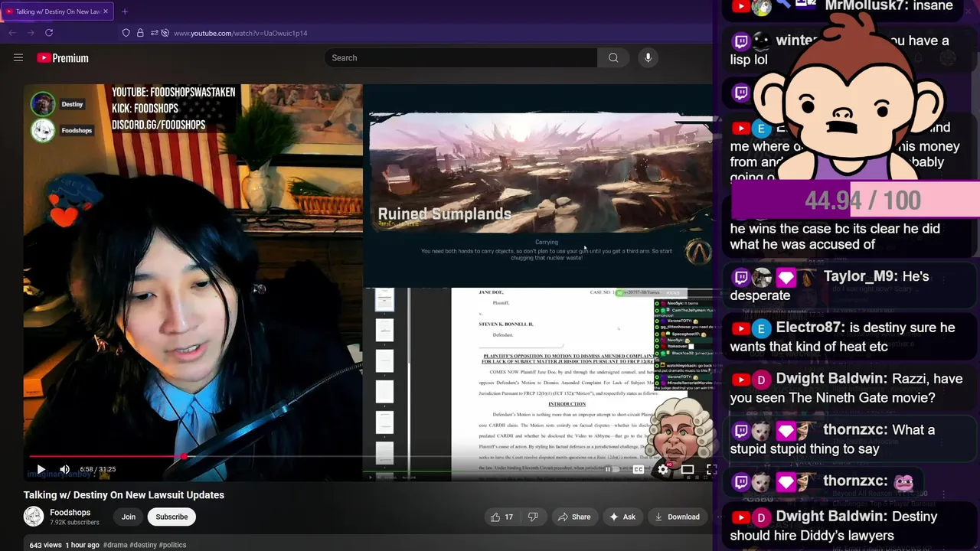This screenshot has width=980, height=551.
Task: Click YouTube icon beside Electro87 message
Action: (740, 329)
